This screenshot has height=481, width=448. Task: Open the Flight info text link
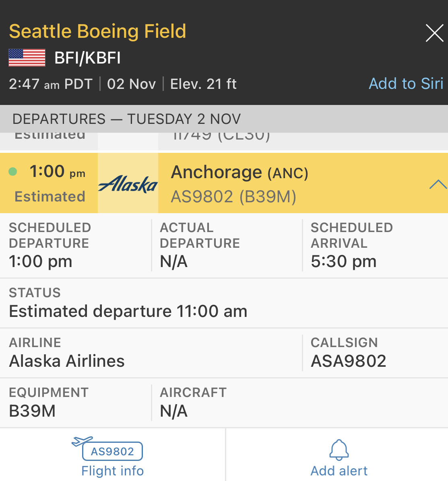(112, 471)
